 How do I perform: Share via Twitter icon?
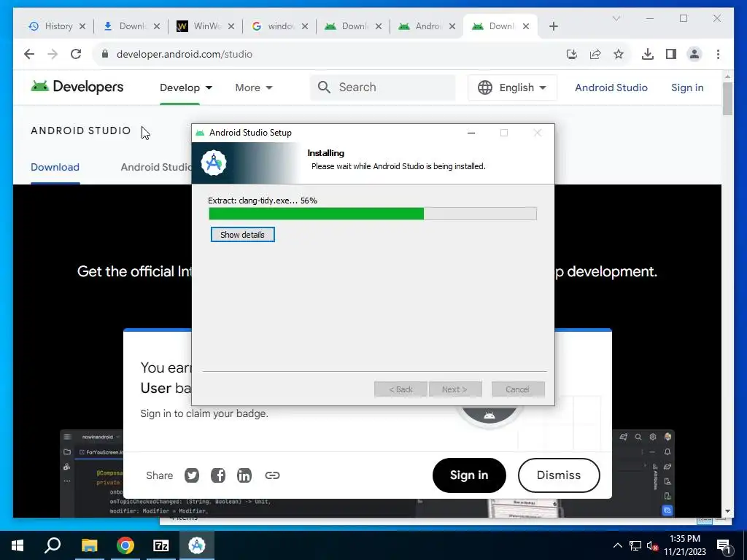tap(192, 475)
